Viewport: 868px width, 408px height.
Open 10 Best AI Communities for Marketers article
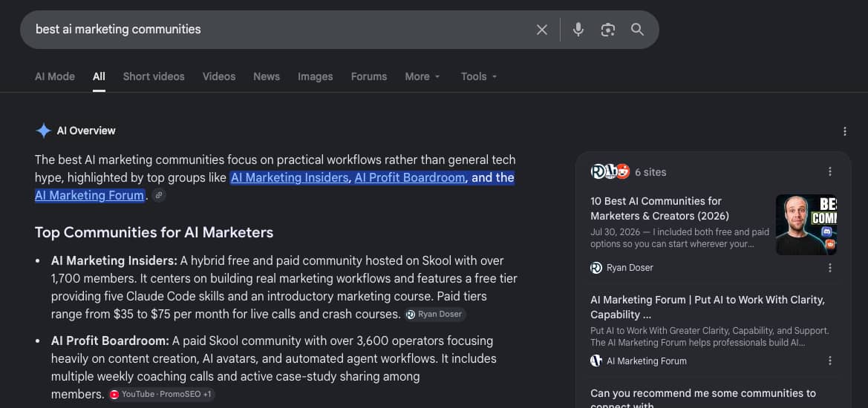tap(660, 208)
